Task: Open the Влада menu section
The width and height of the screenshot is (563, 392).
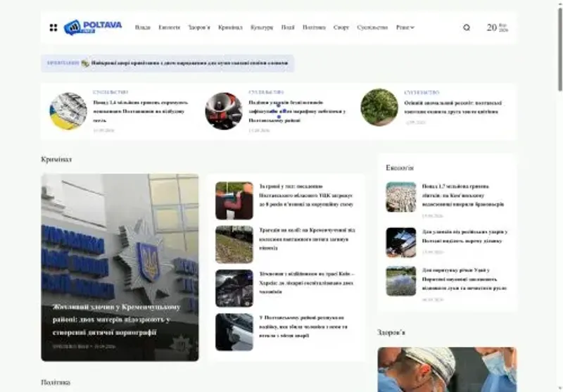Action: [143, 27]
